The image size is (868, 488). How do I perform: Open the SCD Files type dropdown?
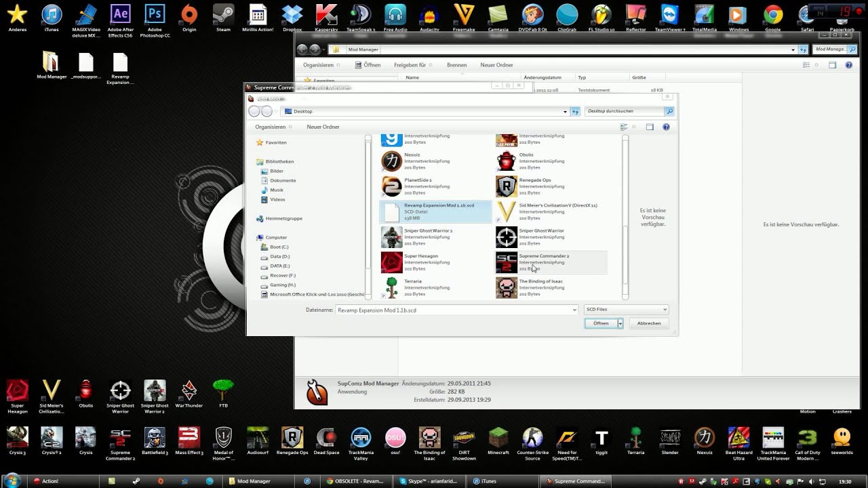pos(626,310)
